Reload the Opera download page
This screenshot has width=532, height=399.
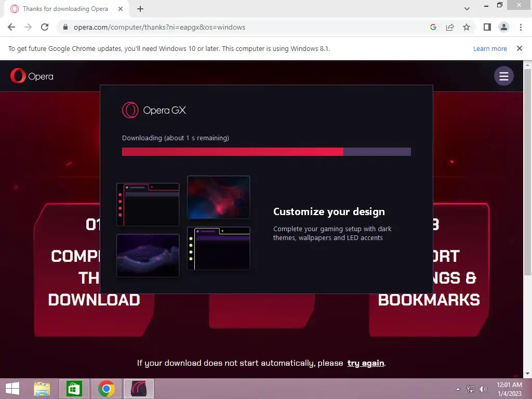[x=45, y=27]
